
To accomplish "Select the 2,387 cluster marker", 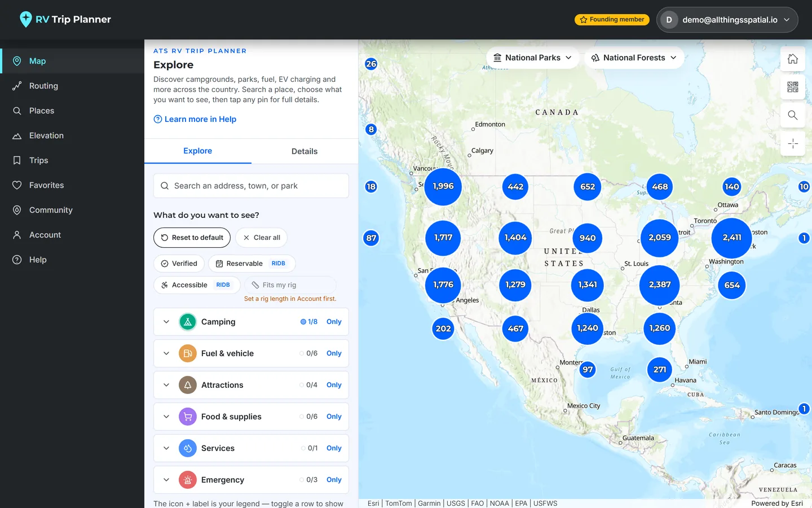I will pos(660,285).
